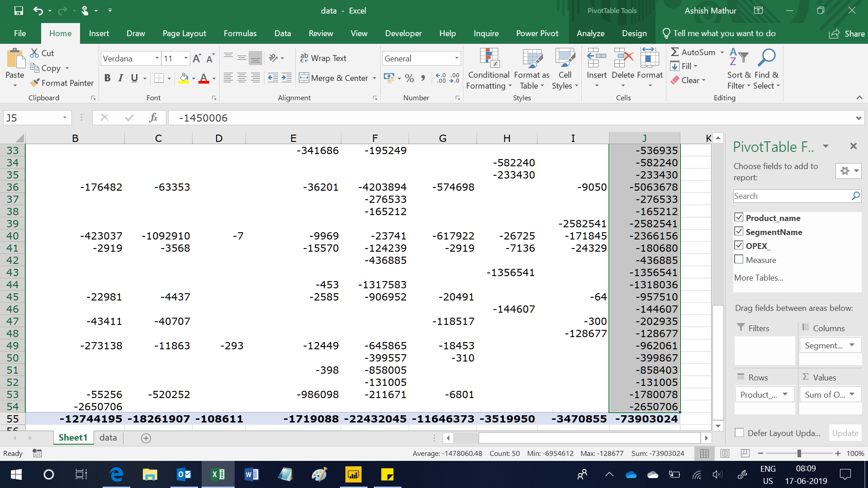Switch to the data sheet tab

108,437
